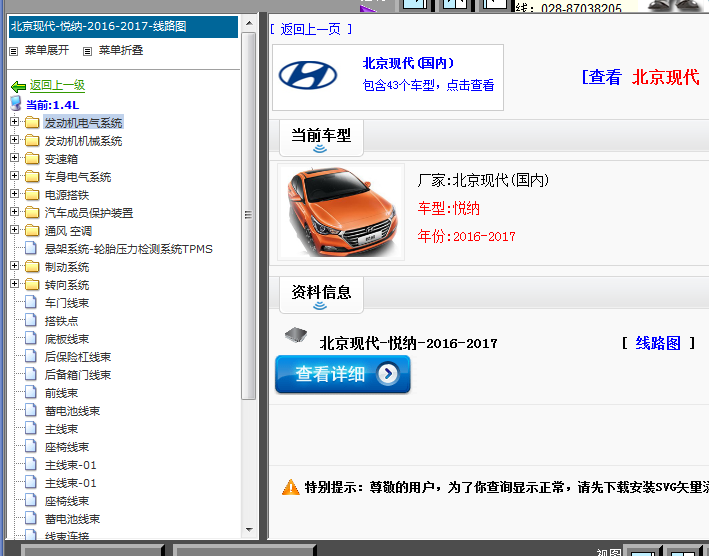Image resolution: width=709 pixels, height=556 pixels.
Task: Click the 菜单展开 list icon
Action: [14, 51]
